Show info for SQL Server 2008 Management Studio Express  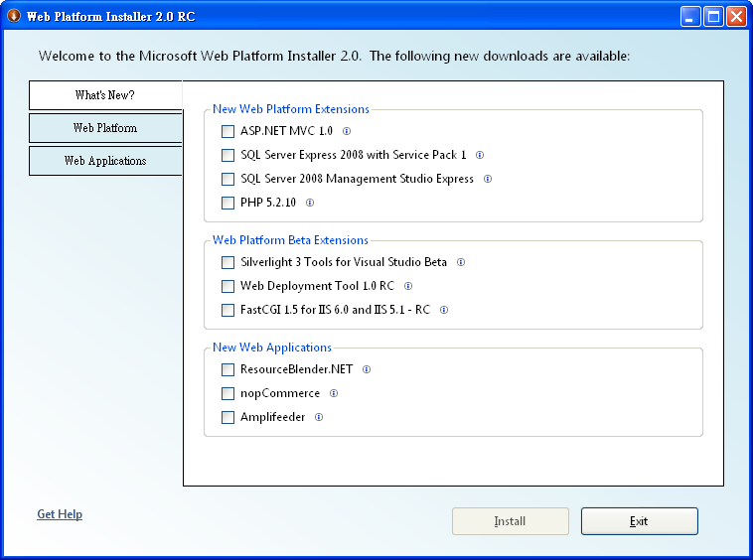pos(488,179)
